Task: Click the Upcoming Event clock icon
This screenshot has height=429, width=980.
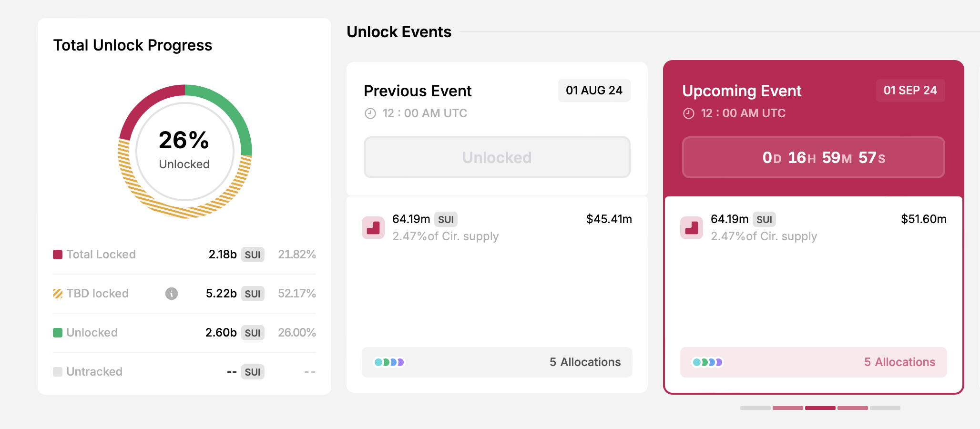Action: pos(689,113)
